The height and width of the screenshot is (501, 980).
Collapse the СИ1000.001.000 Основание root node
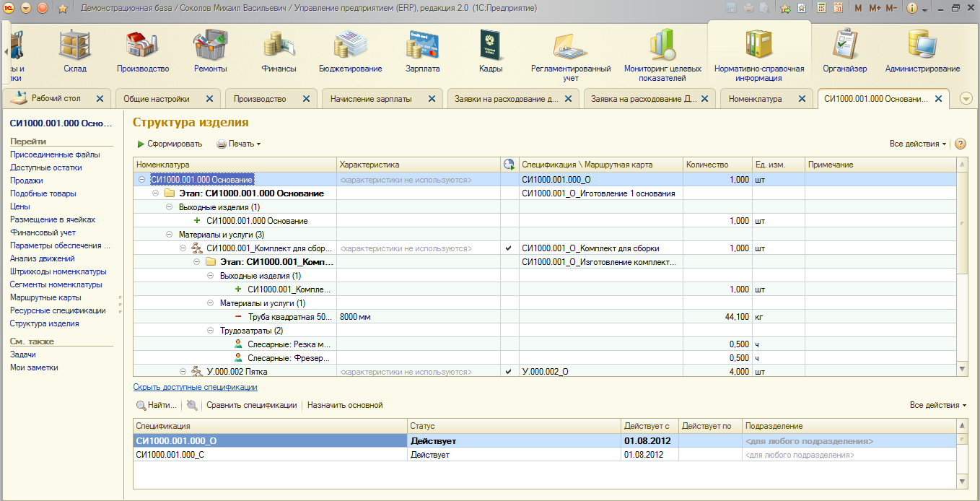[x=142, y=180]
